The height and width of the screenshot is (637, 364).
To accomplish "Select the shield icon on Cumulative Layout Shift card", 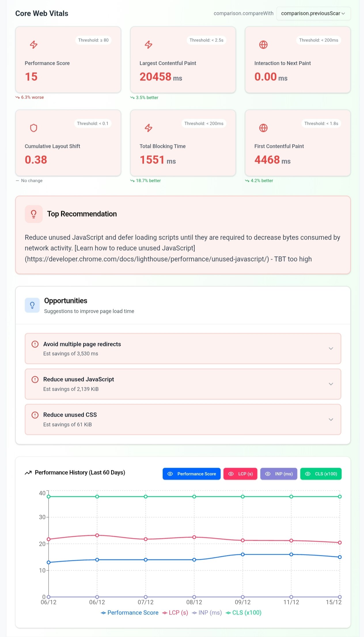I will coord(33,128).
